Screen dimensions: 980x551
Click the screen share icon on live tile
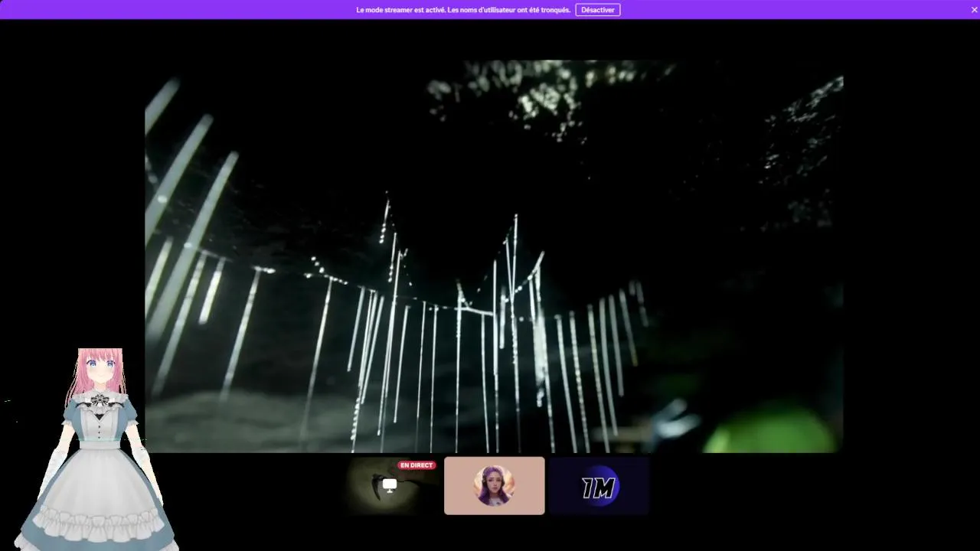click(390, 486)
